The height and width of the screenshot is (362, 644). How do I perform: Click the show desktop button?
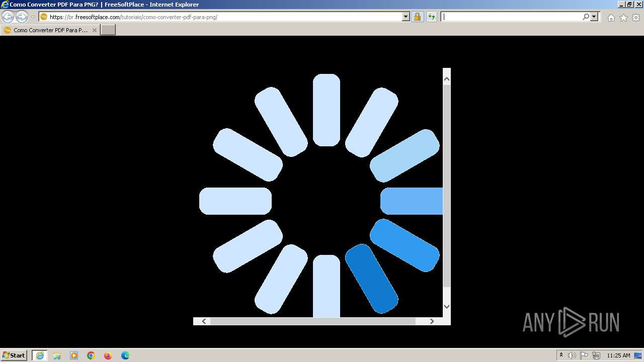(638, 355)
